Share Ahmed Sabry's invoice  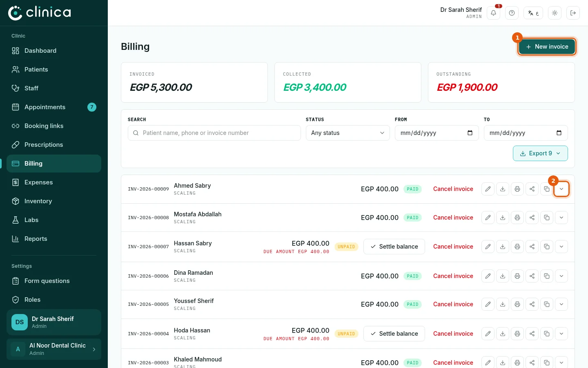[x=532, y=189]
